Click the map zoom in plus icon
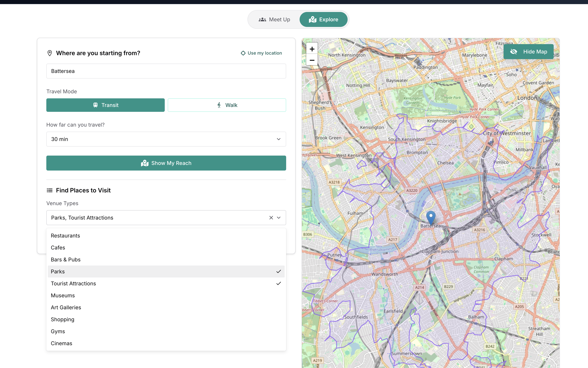The width and height of the screenshot is (588, 368). 312,49
